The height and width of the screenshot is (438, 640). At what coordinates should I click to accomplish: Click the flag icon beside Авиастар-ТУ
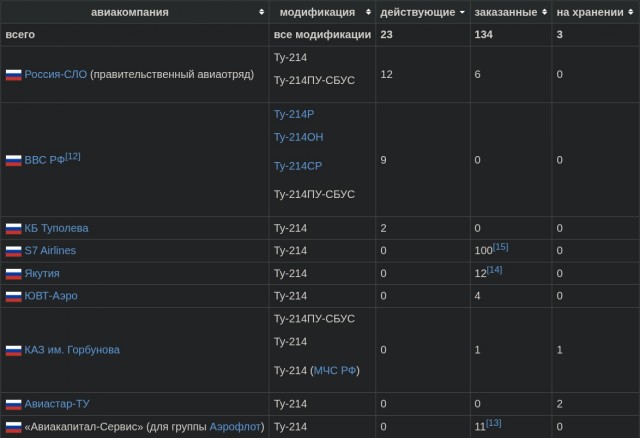click(13, 405)
